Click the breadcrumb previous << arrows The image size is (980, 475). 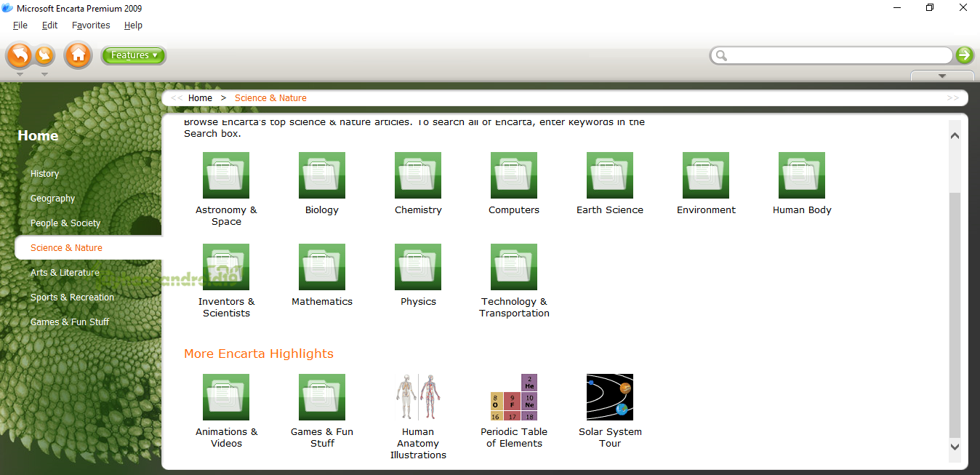pyautogui.click(x=177, y=98)
